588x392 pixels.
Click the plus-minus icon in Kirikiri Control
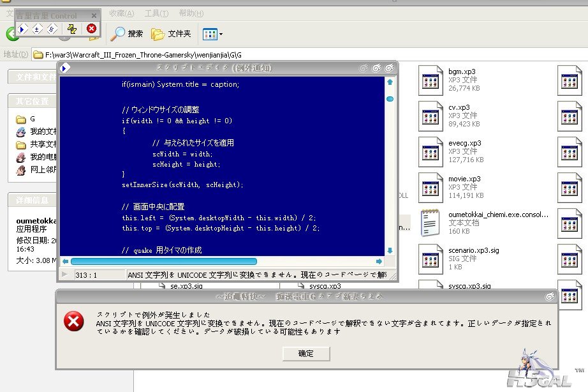tap(37, 29)
